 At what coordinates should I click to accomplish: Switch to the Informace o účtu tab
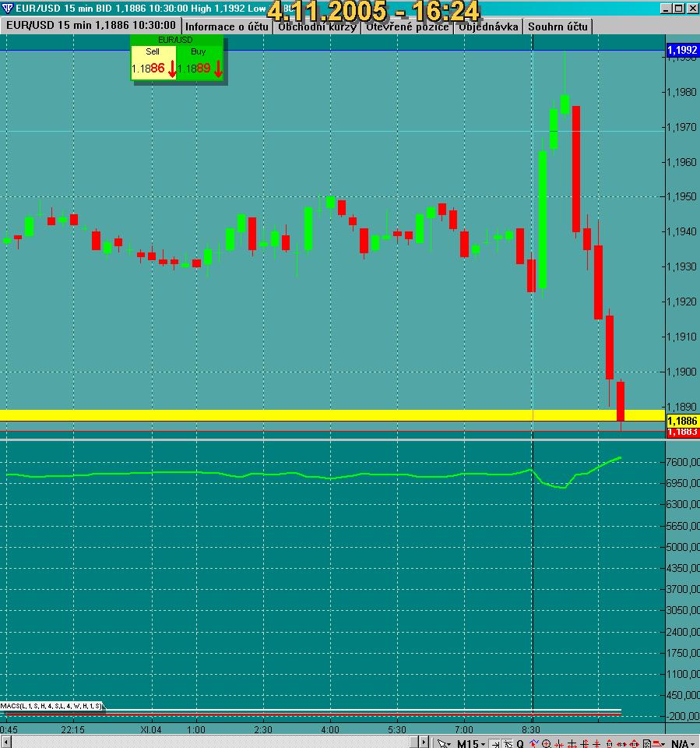pyautogui.click(x=227, y=26)
